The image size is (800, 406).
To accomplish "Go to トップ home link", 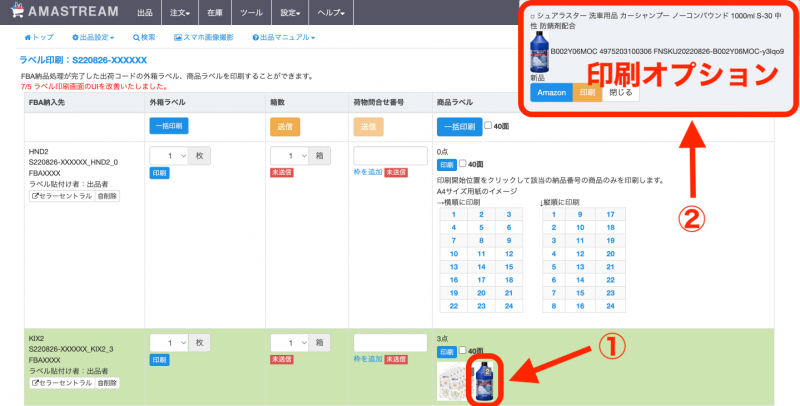I will click(x=39, y=37).
